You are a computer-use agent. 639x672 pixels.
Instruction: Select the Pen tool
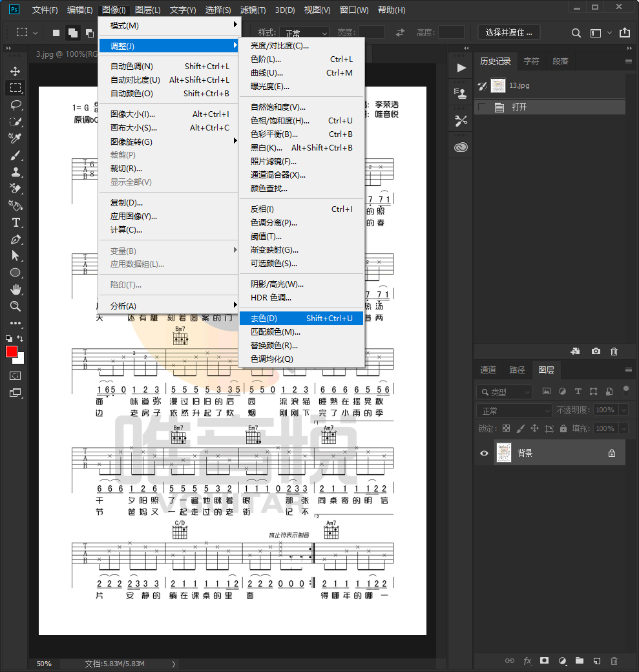pos(16,239)
